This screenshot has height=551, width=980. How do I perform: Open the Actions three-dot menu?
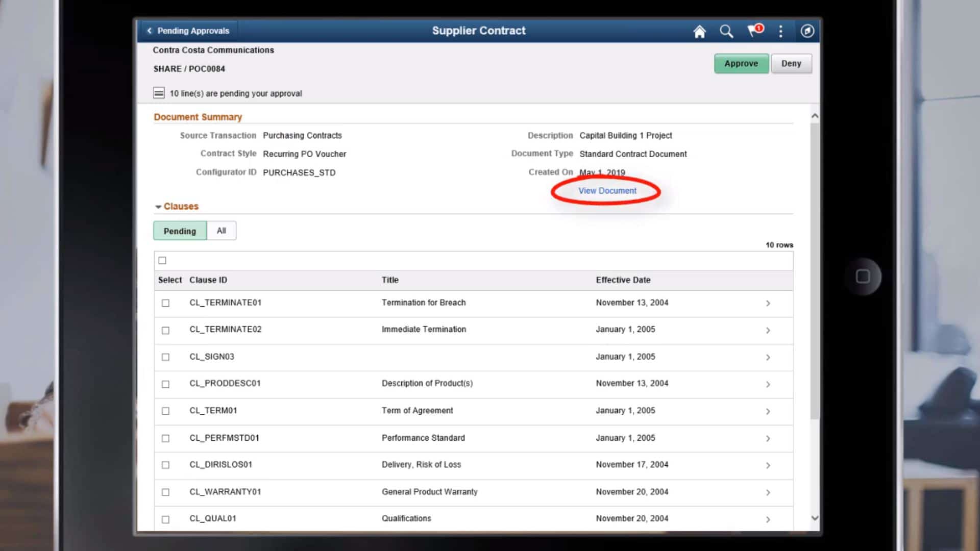(780, 31)
